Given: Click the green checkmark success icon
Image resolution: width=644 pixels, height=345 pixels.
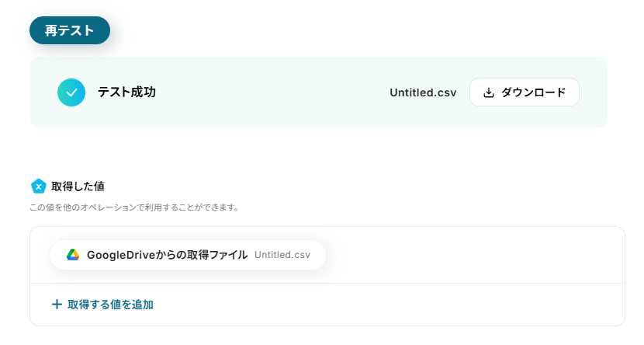Looking at the screenshot, I should (71, 92).
